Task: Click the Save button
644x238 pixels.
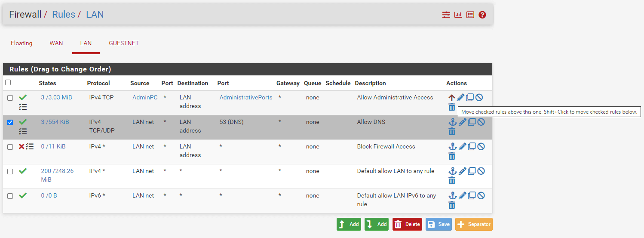Action: pos(439,224)
